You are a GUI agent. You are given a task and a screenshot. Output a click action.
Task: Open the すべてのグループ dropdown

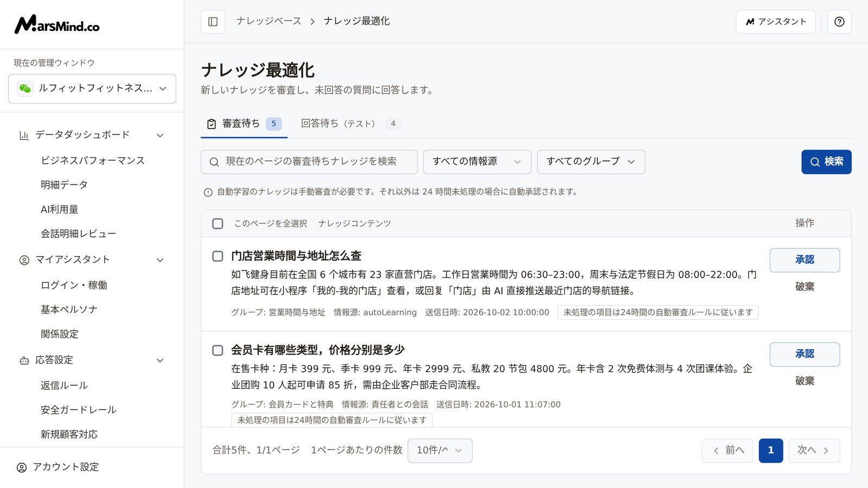[x=591, y=162]
